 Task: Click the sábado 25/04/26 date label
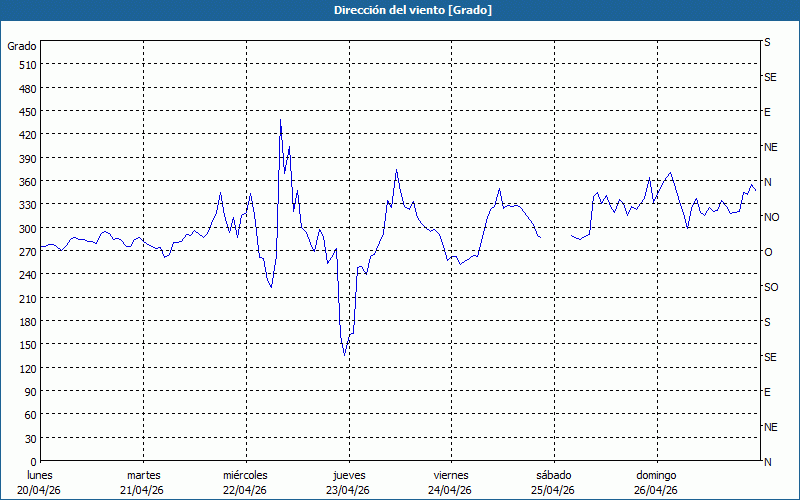553,482
